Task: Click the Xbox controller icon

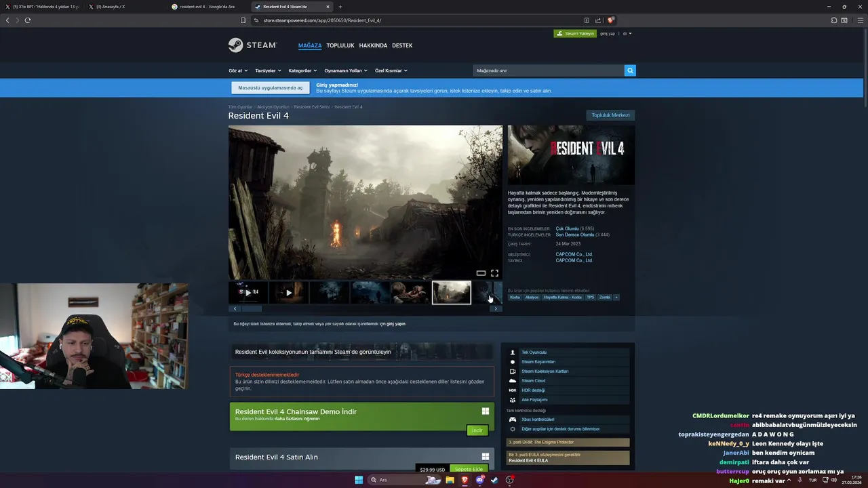Action: [x=513, y=420]
